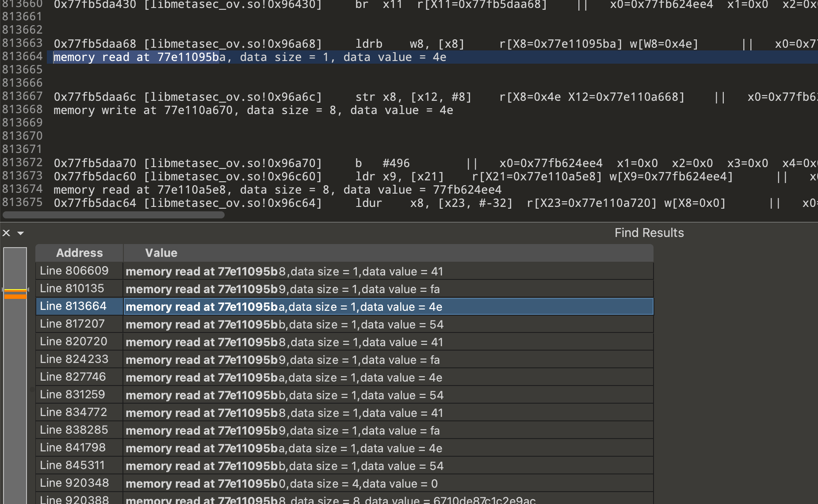Click the Line 838285 result entry
818x504 pixels.
click(x=74, y=430)
